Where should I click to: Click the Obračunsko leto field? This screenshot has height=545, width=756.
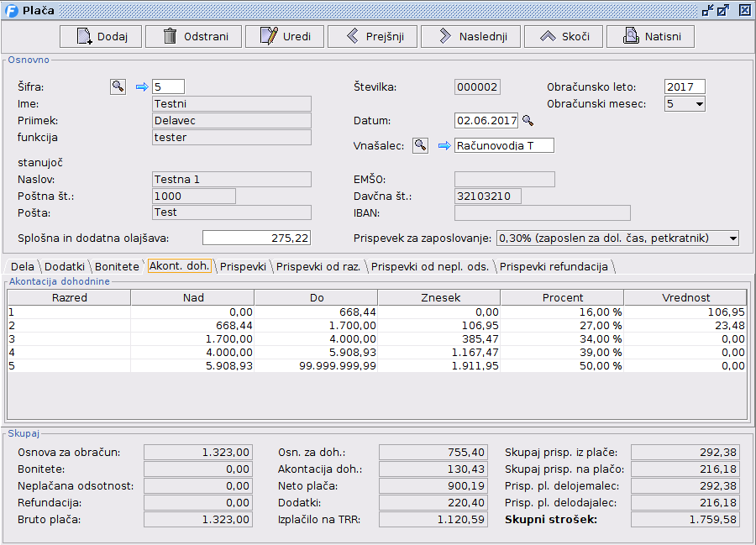click(x=685, y=86)
